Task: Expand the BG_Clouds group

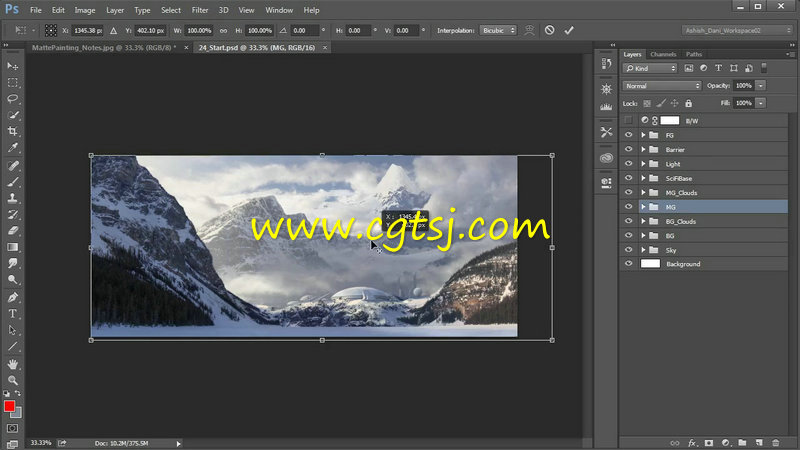Action: pyautogui.click(x=643, y=221)
